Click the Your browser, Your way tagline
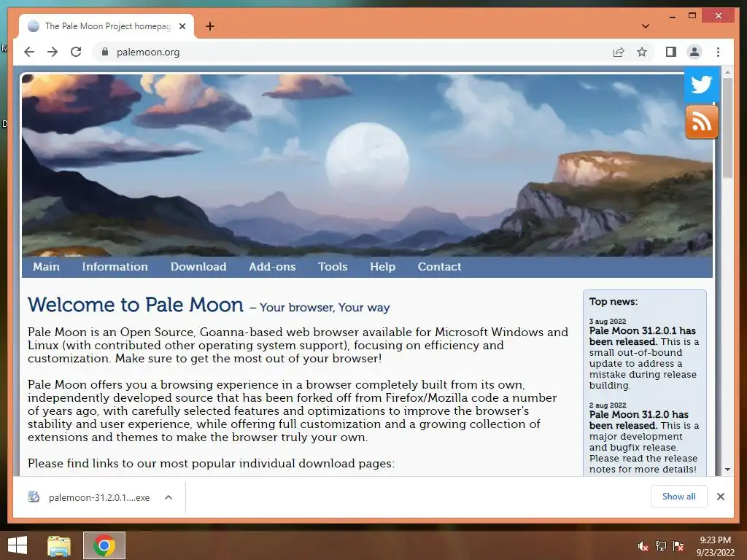747x560 pixels. click(325, 308)
